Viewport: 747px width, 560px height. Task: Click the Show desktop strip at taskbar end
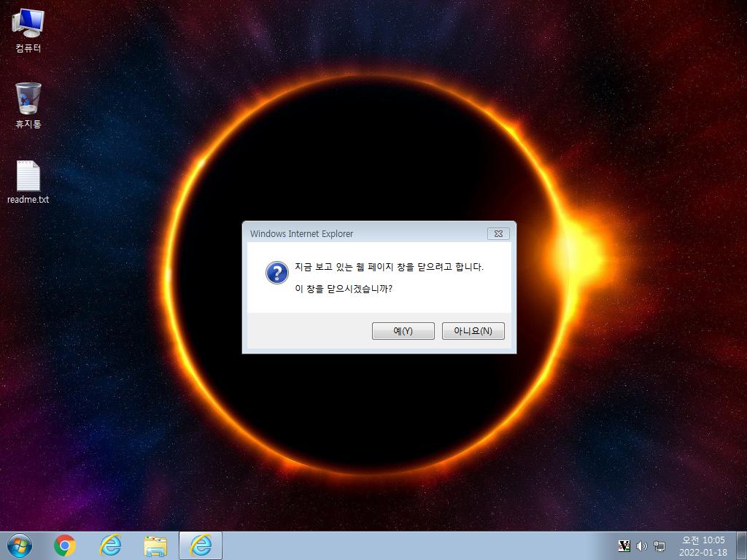[742, 545]
